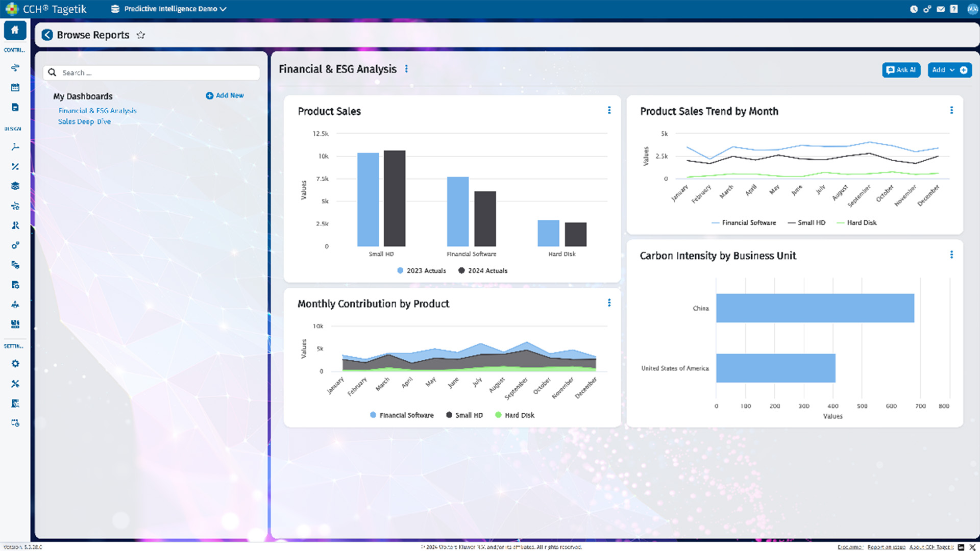The width and height of the screenshot is (980, 551).
Task: Click the help question mark icon
Action: pos(953,9)
